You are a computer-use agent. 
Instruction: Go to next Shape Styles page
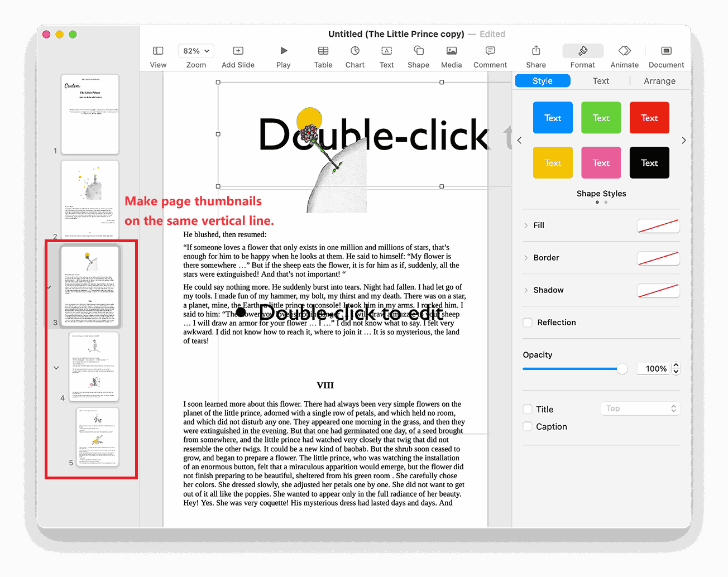pyautogui.click(x=684, y=141)
